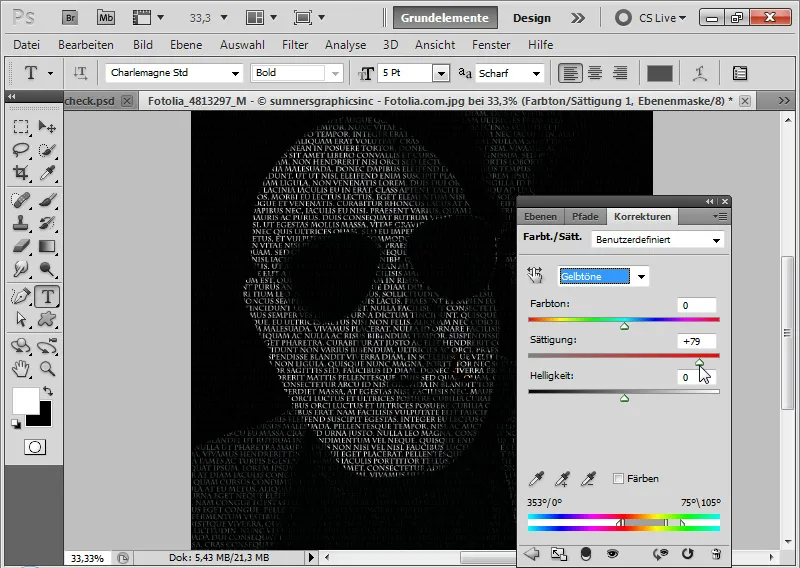Launch Mini Bridge from top bar

[x=106, y=18]
